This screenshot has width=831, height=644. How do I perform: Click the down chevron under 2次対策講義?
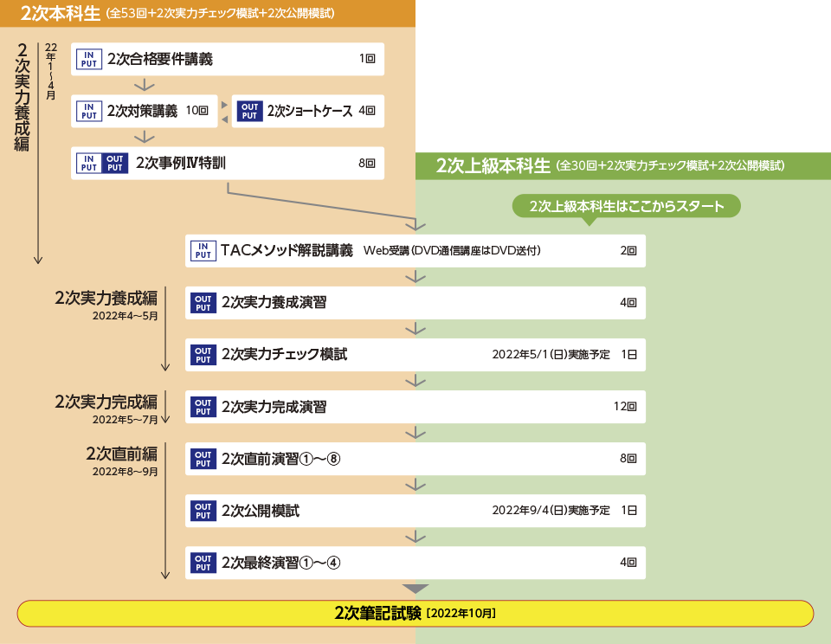coord(145,137)
